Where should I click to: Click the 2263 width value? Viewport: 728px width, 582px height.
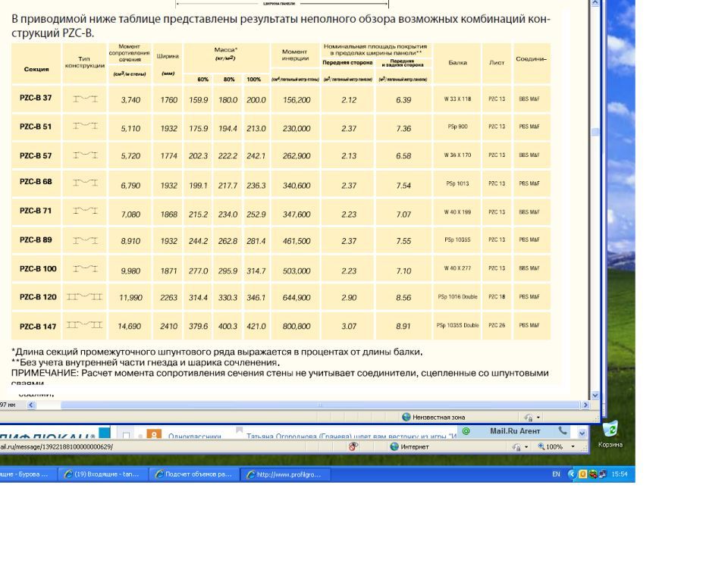[x=168, y=298]
